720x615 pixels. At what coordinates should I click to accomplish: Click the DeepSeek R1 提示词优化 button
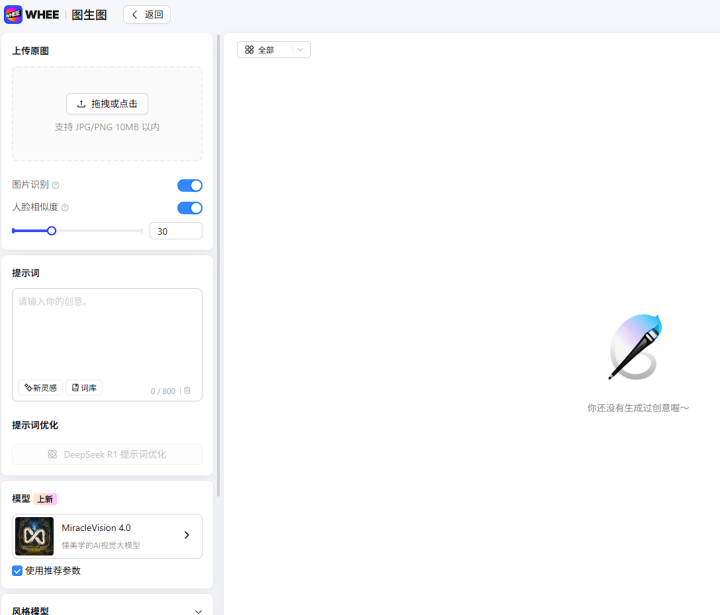pyautogui.click(x=107, y=454)
